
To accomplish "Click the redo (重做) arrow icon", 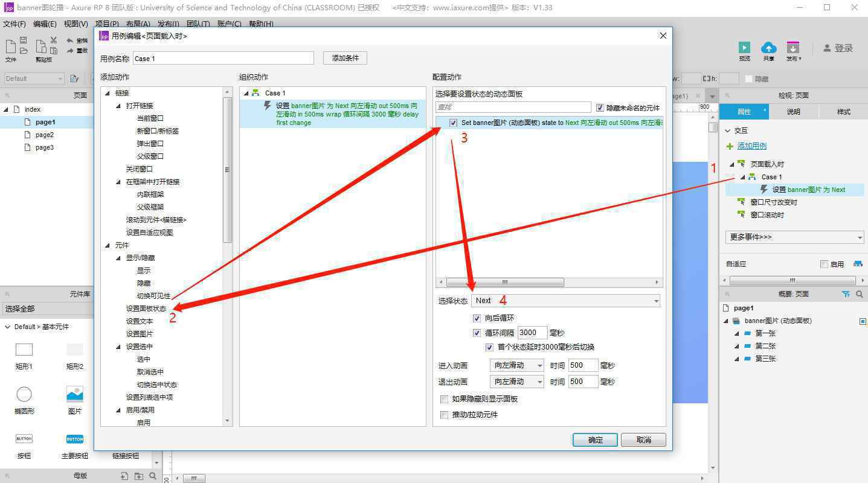I will (x=70, y=51).
